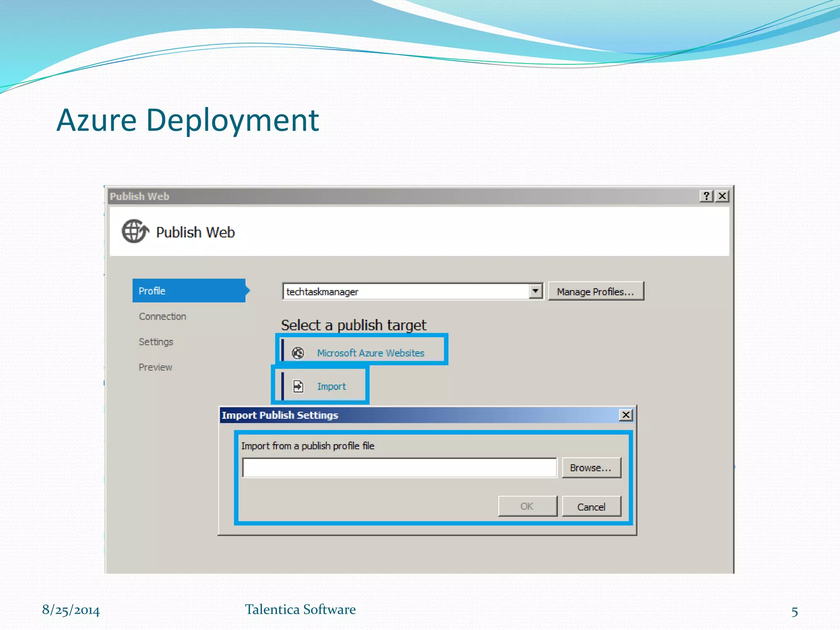Click the 'Import from a publish profile file' label
This screenshot has height=630, width=840.
pos(308,446)
